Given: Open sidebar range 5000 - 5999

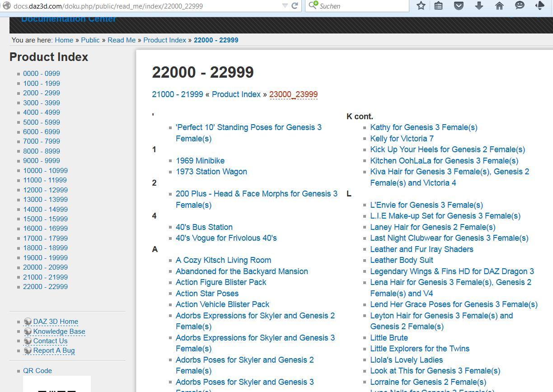Looking at the screenshot, I should pyautogui.click(x=42, y=122).
